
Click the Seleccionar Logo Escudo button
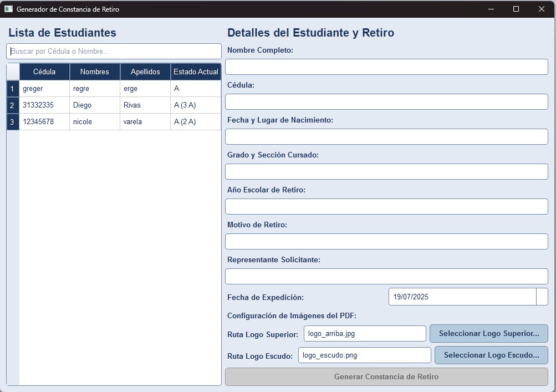point(491,355)
